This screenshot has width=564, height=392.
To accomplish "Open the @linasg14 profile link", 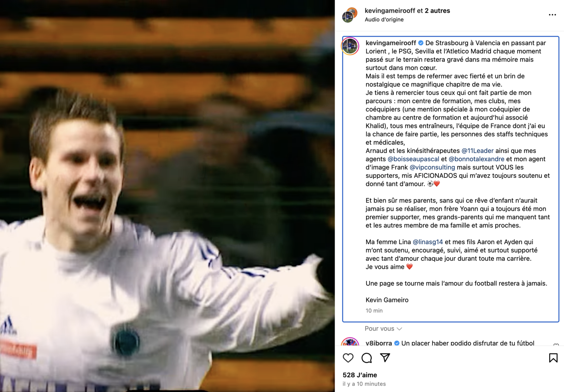I will pos(428,242).
